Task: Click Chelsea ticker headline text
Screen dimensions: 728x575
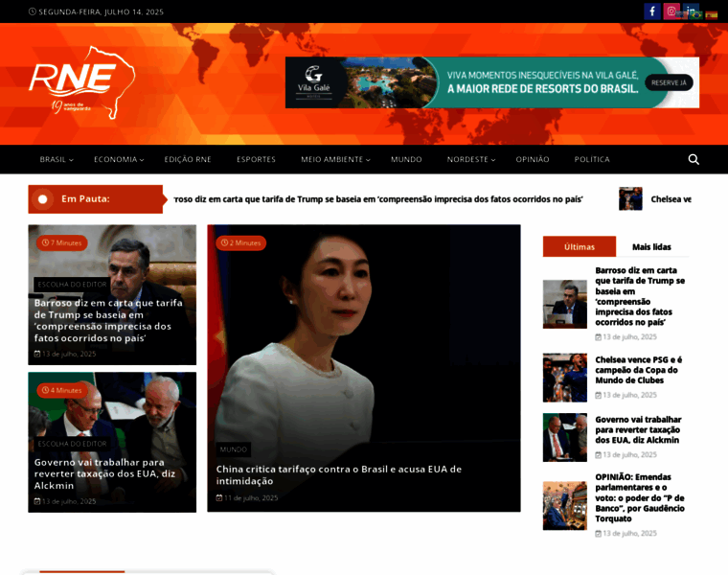Action: (671, 199)
